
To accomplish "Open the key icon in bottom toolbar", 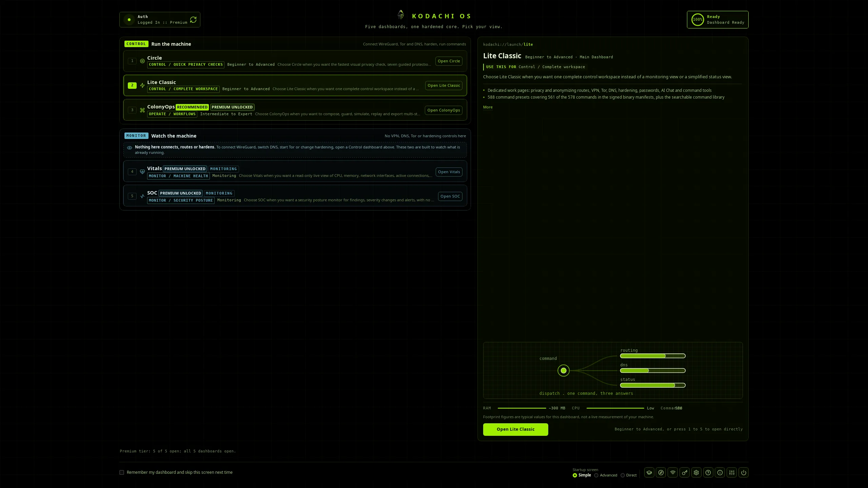I will pos(685,472).
